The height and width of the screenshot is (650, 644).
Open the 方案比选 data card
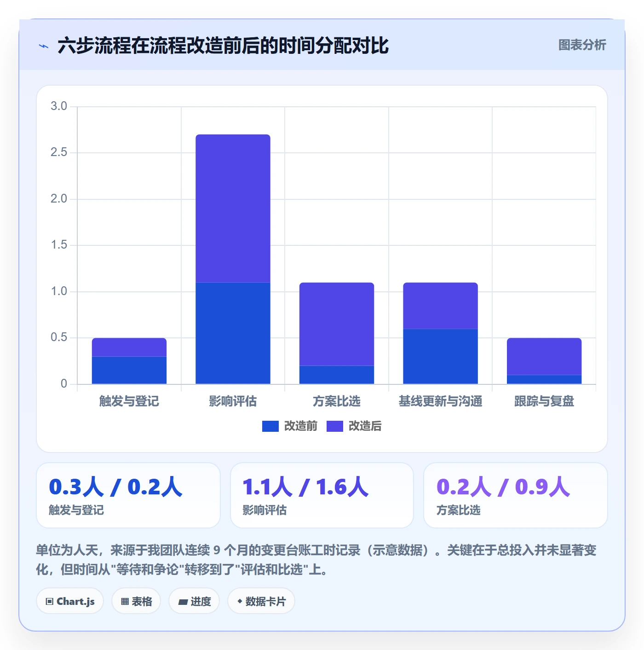coord(516,495)
